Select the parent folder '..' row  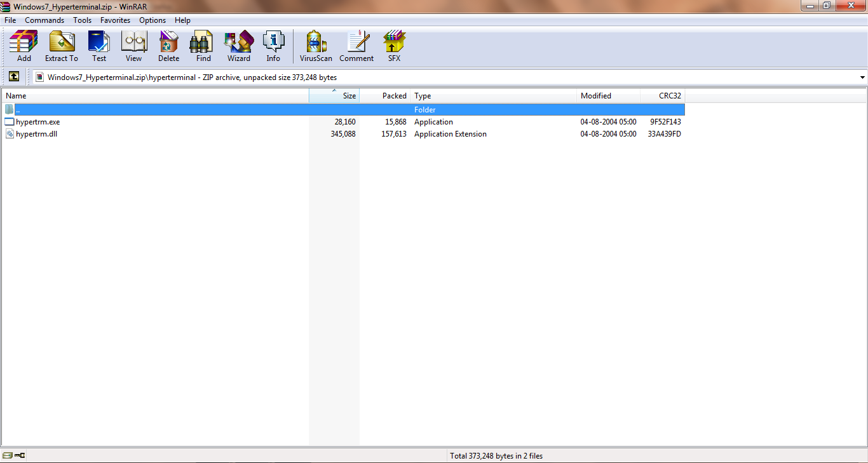[x=344, y=110]
